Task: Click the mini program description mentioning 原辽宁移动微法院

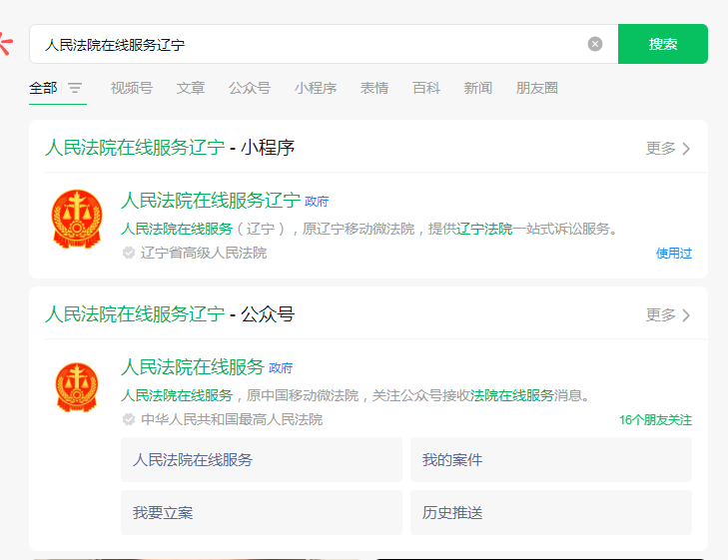Action: click(369, 229)
